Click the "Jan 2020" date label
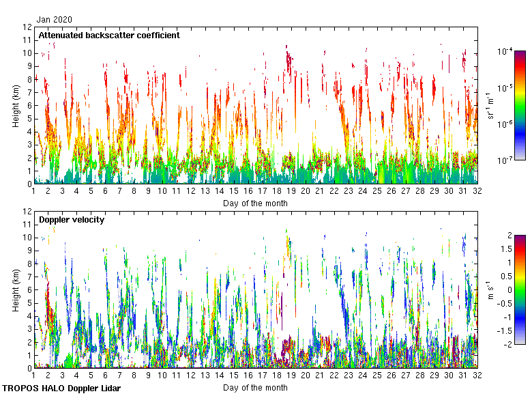Image resolution: width=532 pixels, height=396 pixels. coord(55,20)
